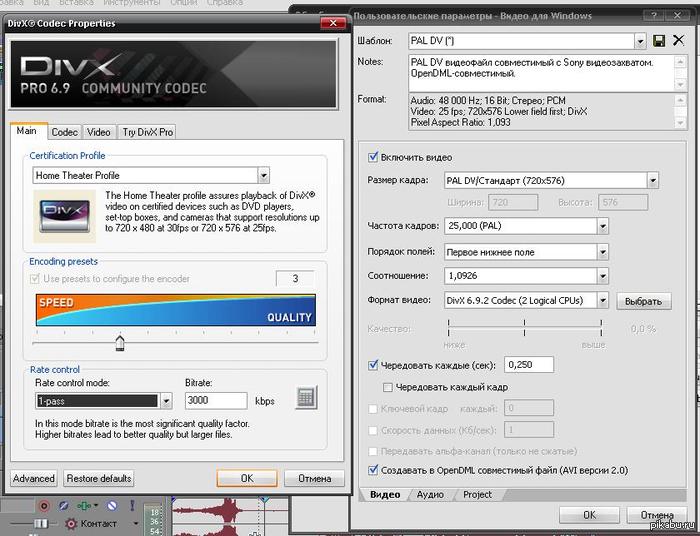The width and height of the screenshot is (700, 536).
Task: Open the Порядок полей field order dropdown
Action: click(x=603, y=252)
